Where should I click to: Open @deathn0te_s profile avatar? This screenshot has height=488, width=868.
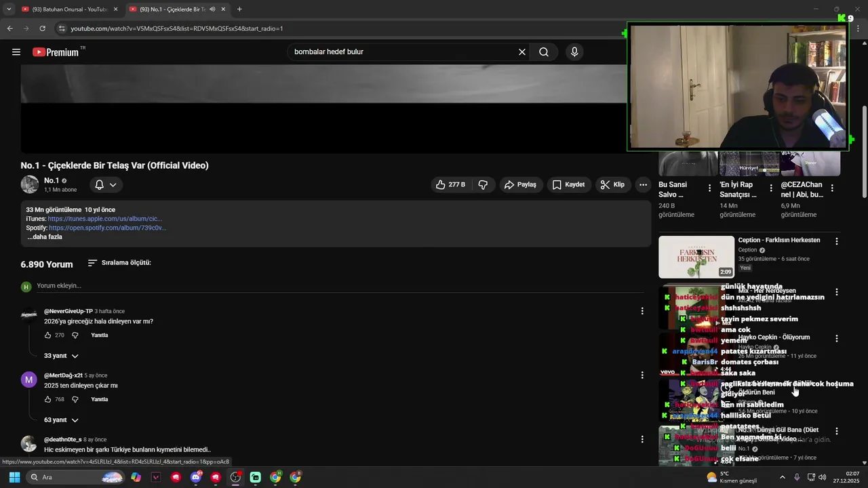pyautogui.click(x=29, y=444)
